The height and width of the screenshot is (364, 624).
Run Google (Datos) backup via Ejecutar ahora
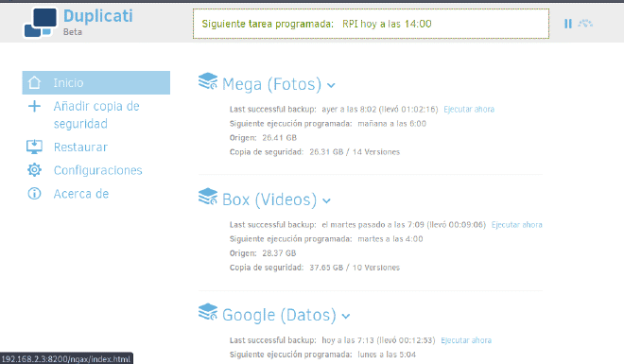point(466,340)
